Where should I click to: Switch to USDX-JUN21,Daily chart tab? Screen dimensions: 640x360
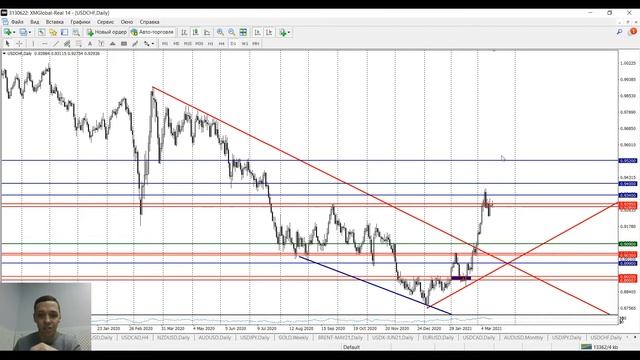tap(393, 338)
